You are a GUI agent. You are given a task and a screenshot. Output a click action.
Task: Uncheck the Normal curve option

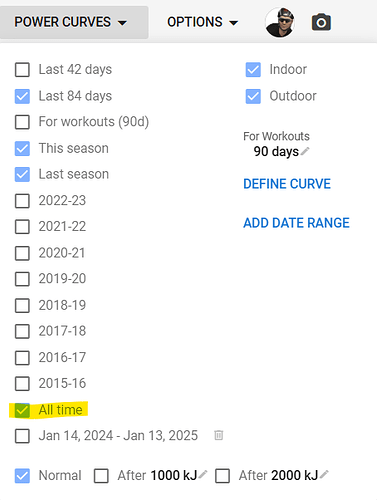[x=22, y=476]
